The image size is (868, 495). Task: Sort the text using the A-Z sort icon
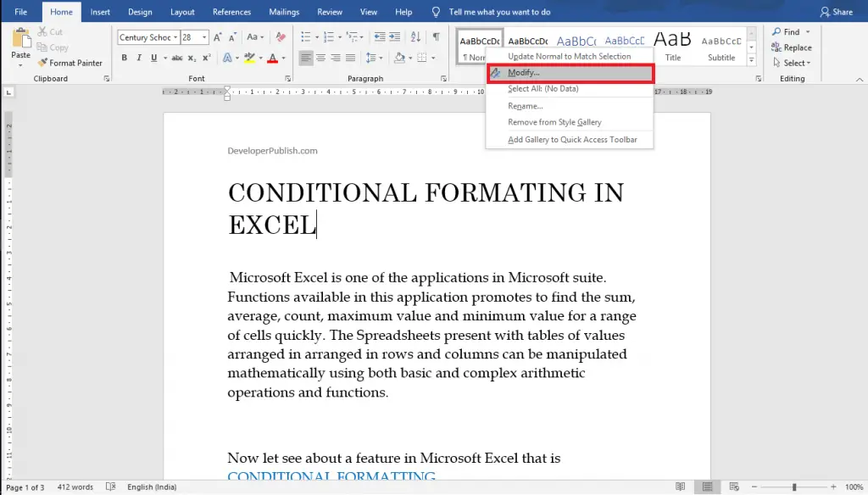tap(415, 37)
